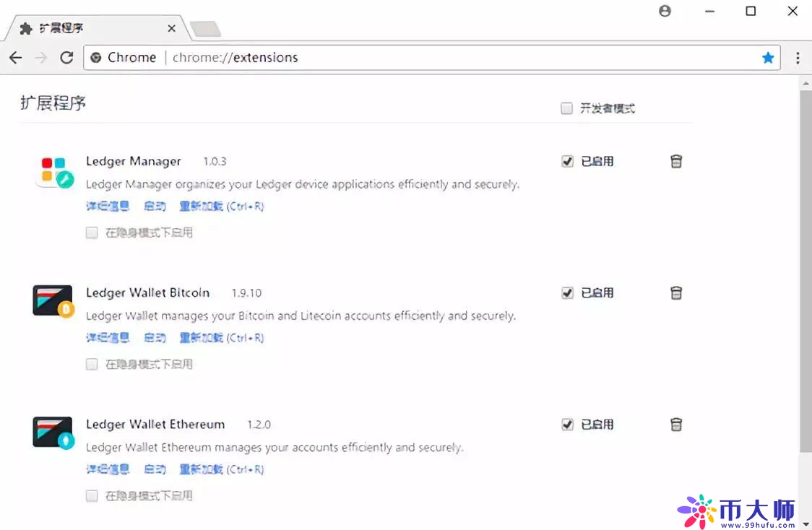Click version number 1.9.10
The image size is (812, 530).
click(246, 293)
